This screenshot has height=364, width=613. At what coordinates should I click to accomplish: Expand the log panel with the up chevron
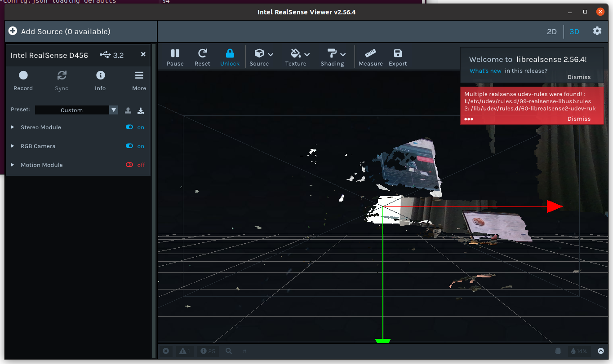601,351
